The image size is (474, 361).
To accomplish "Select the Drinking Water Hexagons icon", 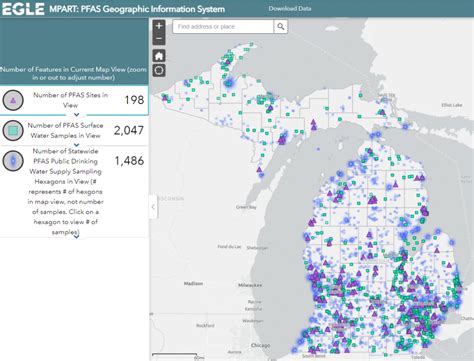I will click(x=13, y=161).
